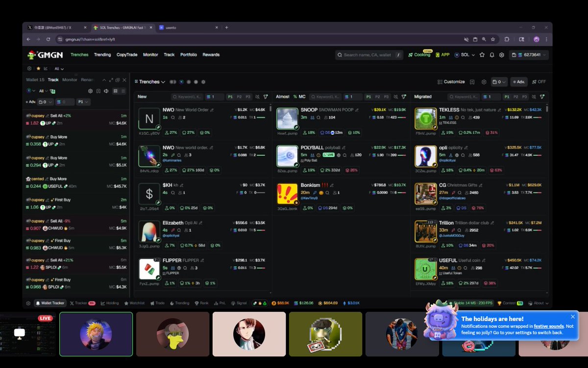
Task: Click @JustaMOGGuy link on Trillion card
Action: coord(451,235)
